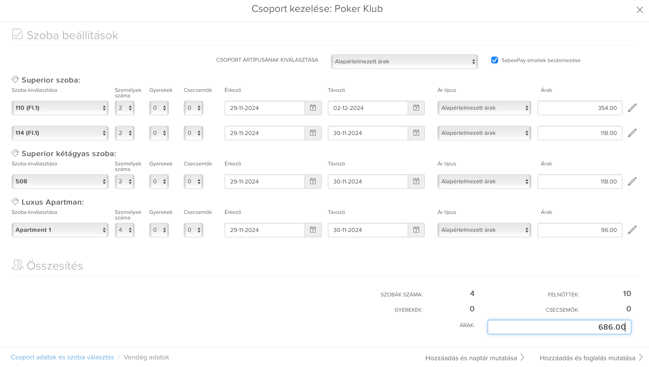Viewport: 649px width, 367px height.
Task: Open departure calendar for room 114
Action: (416, 133)
